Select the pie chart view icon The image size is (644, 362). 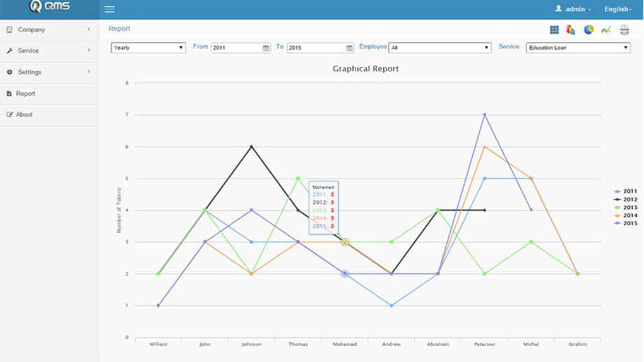click(x=588, y=30)
